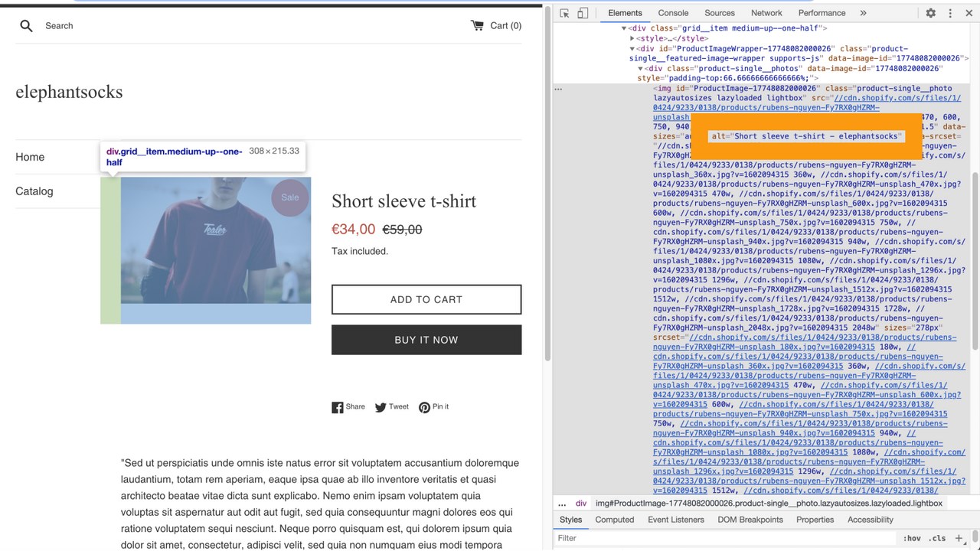Open the Catalog page link
The image size is (980, 551).
34,191
